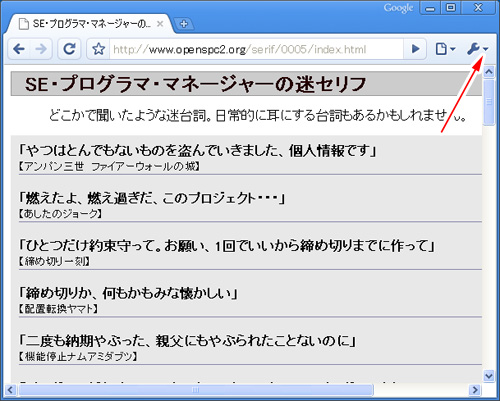Click the Google logo in title bar
The width and height of the screenshot is (500, 401).
[398, 8]
